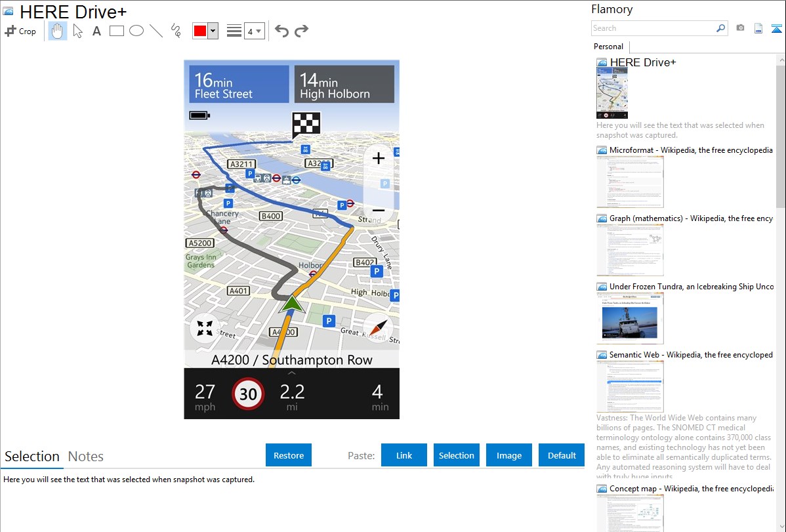This screenshot has height=532, width=786.
Task: Switch to the Personal tab
Action: pos(609,46)
